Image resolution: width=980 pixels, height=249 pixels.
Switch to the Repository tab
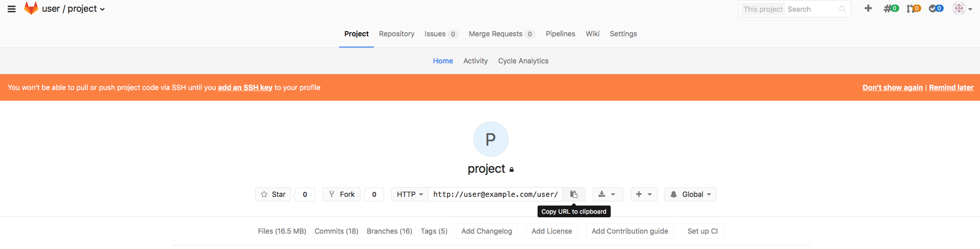pyautogui.click(x=396, y=34)
